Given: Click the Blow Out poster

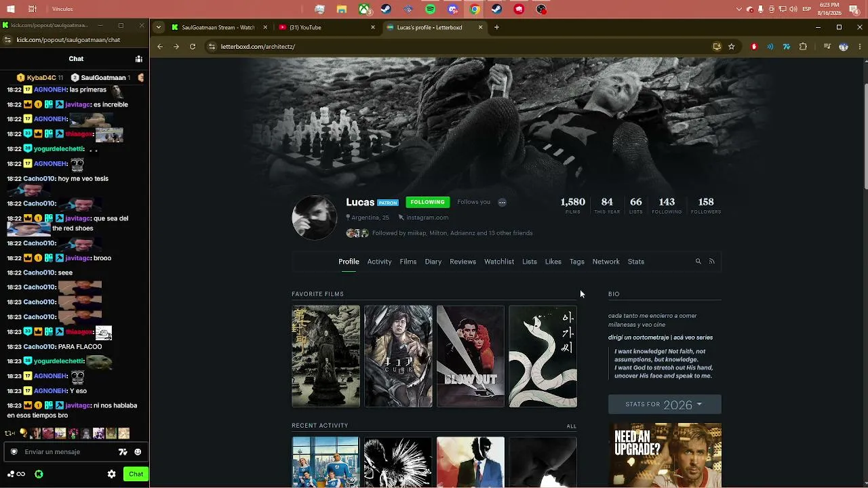Looking at the screenshot, I should click(x=471, y=357).
